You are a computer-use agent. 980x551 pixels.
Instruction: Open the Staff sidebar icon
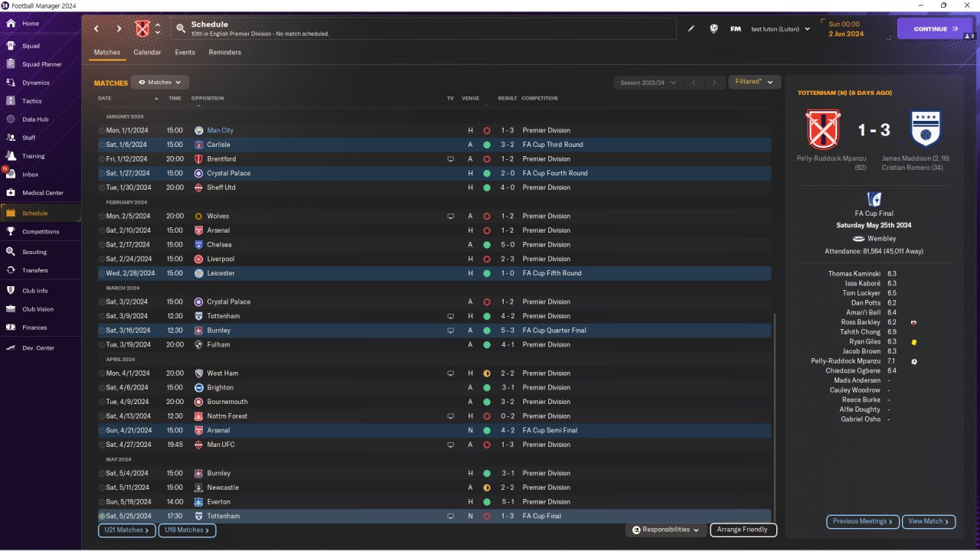pos(11,138)
